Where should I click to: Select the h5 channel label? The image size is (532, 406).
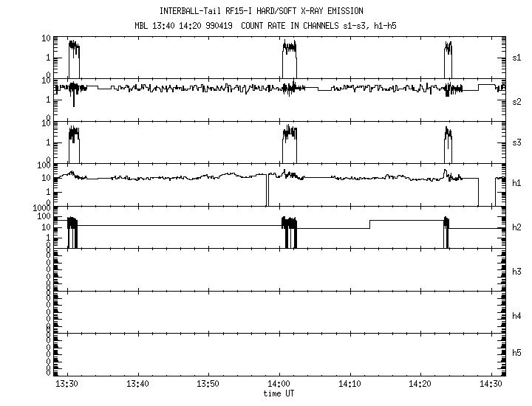click(517, 354)
